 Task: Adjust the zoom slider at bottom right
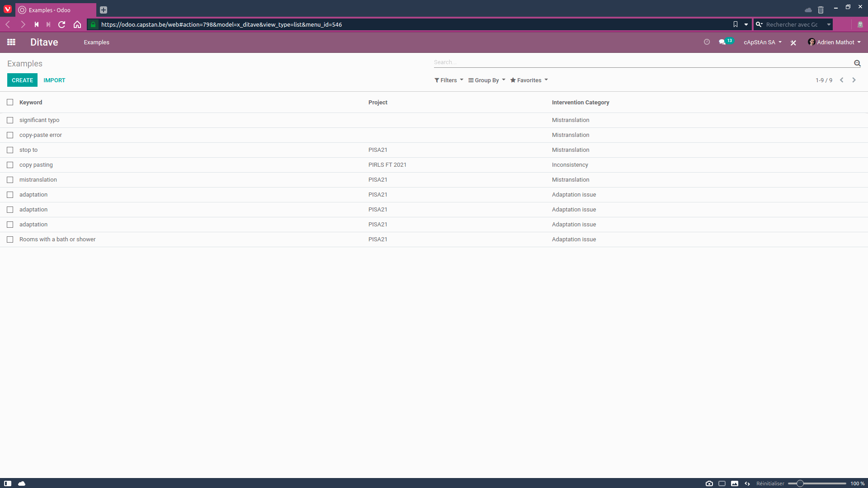(x=800, y=483)
